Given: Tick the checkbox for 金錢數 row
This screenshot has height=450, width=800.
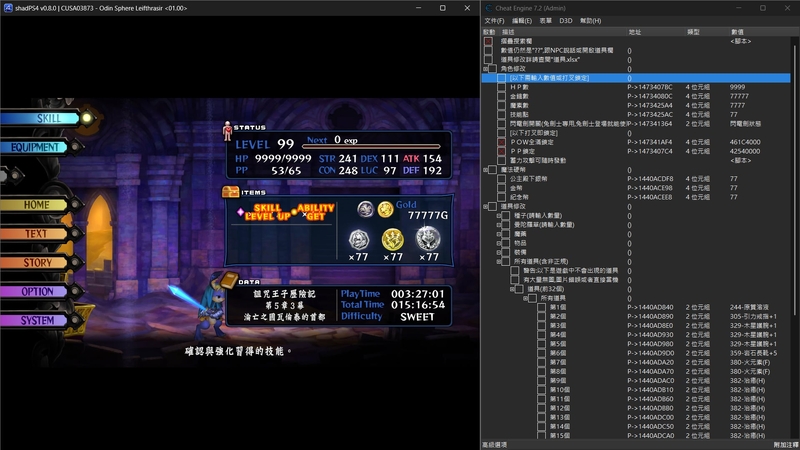Looking at the screenshot, I should pos(502,96).
